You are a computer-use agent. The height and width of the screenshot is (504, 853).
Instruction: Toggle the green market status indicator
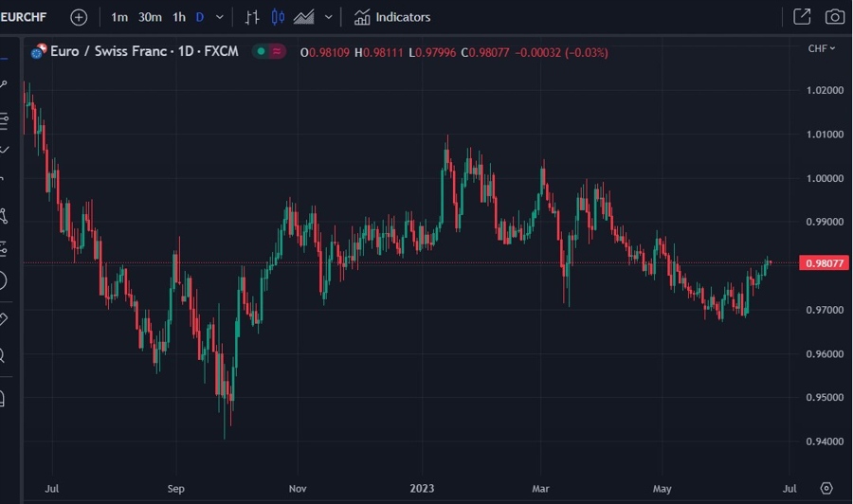(260, 52)
